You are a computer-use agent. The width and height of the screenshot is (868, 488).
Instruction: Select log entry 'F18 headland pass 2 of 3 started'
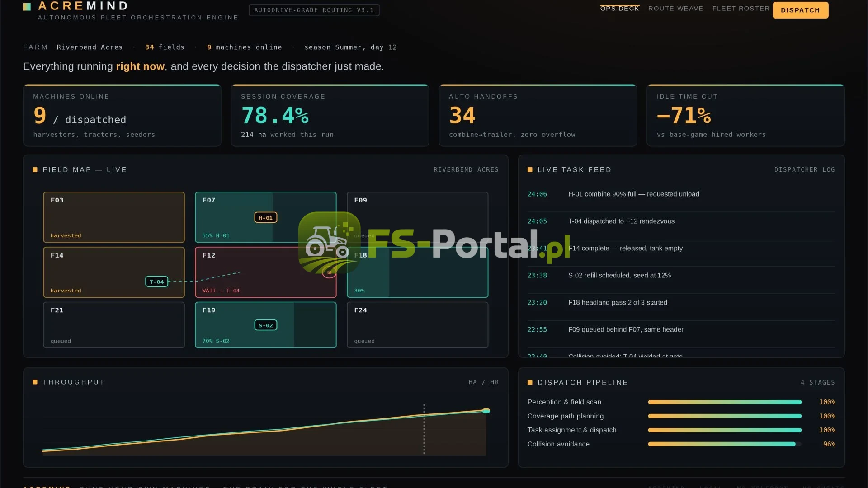[x=681, y=303]
